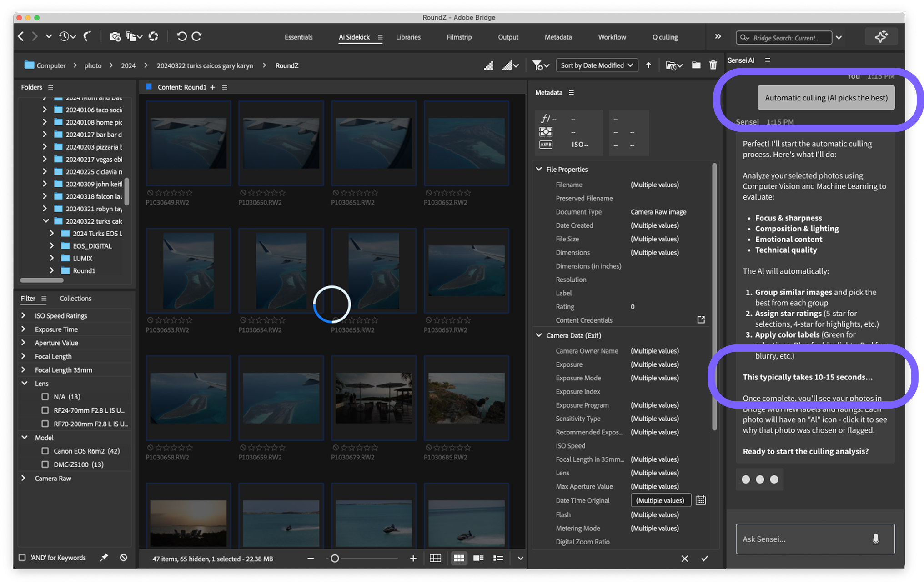
Task: Click the trash delete item icon
Action: click(x=713, y=65)
